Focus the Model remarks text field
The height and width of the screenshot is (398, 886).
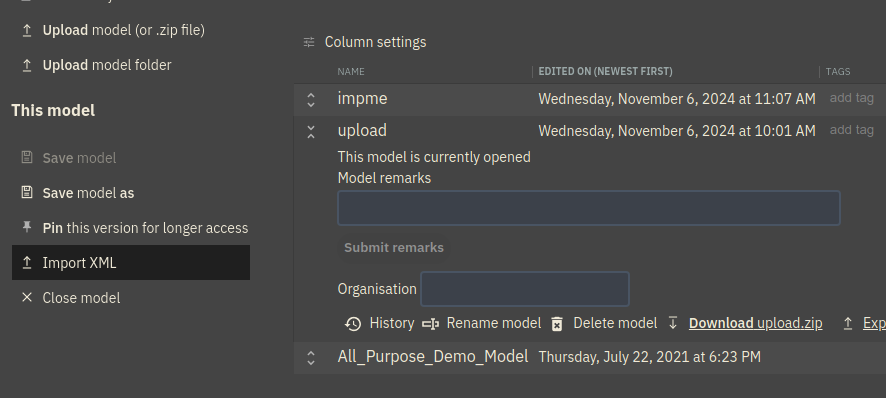tap(589, 208)
